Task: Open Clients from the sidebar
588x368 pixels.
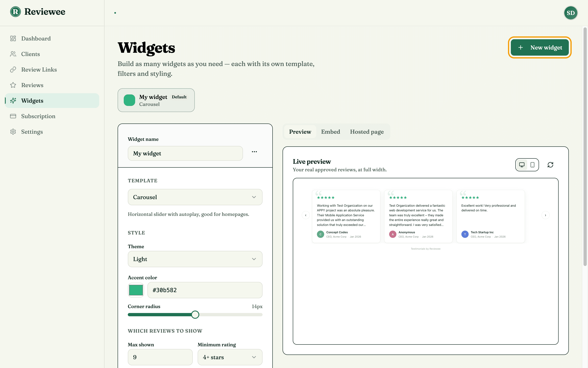Action: (52, 54)
